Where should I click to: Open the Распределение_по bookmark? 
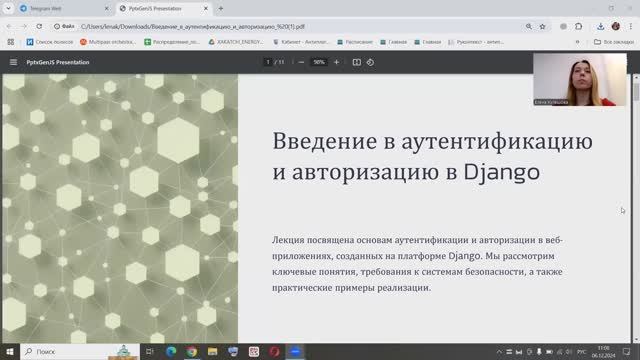coord(172,42)
